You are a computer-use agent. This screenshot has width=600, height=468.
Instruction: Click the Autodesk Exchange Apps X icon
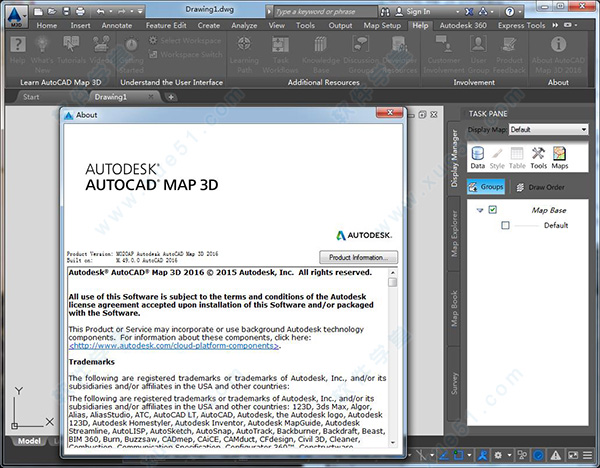click(469, 12)
